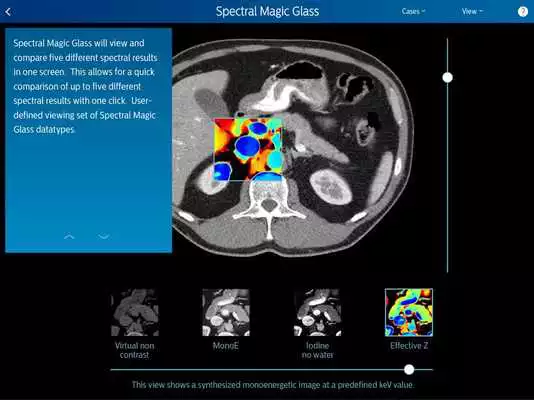This screenshot has height=400, width=534.
Task: Click the Spectral Magic Glass title
Action: coord(267,12)
